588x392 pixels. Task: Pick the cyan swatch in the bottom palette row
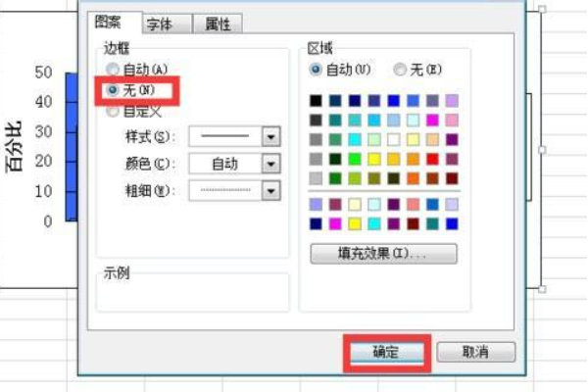(x=374, y=224)
